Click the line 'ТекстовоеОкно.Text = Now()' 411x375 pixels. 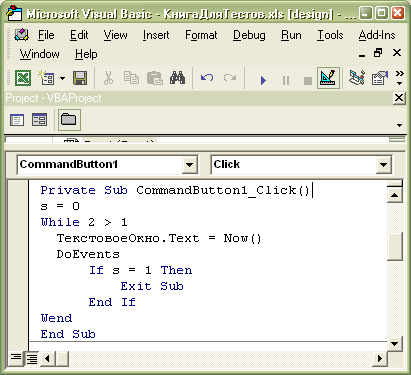click(159, 238)
